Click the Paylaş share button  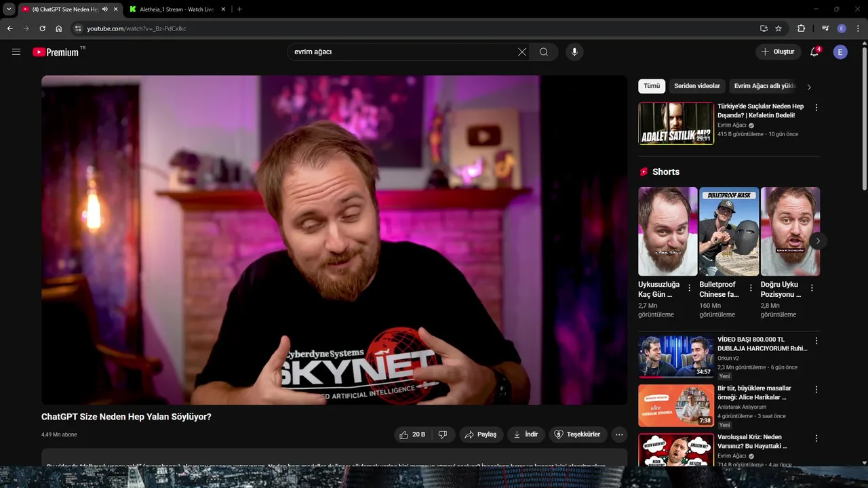(481, 434)
